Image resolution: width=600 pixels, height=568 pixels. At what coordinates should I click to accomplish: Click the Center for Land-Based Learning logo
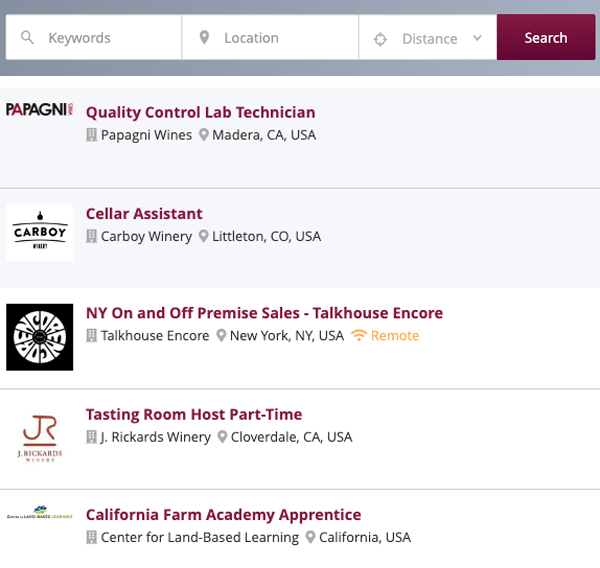tap(39, 512)
